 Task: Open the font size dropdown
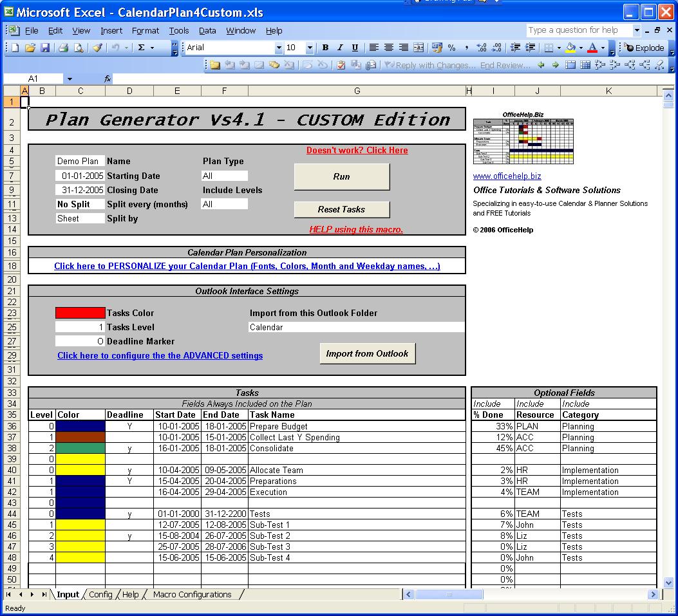[x=310, y=48]
